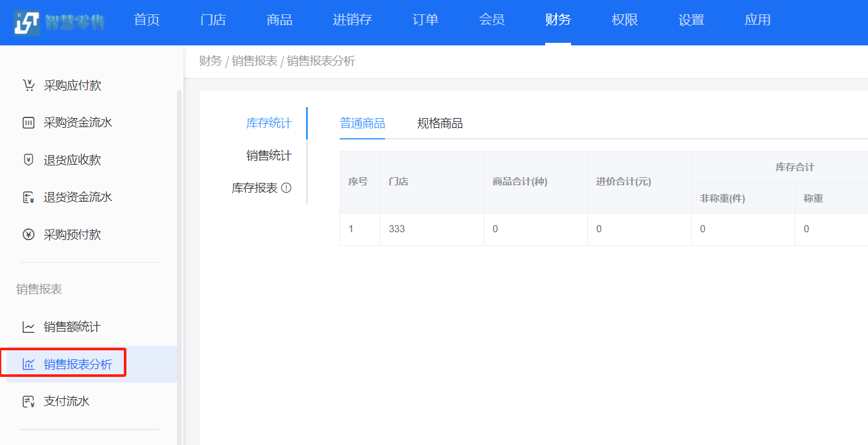Click the 销售报表 breadcrumb
This screenshot has width=868, height=445.
[255, 61]
